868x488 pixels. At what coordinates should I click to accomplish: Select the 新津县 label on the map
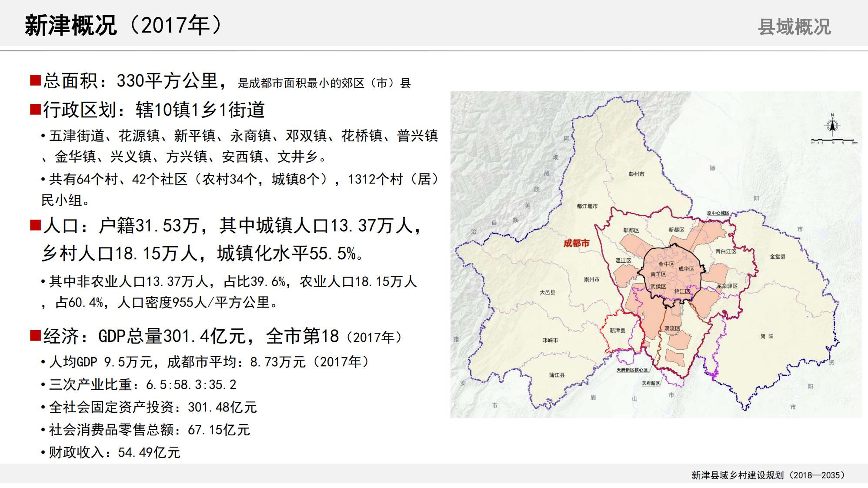coord(617,331)
